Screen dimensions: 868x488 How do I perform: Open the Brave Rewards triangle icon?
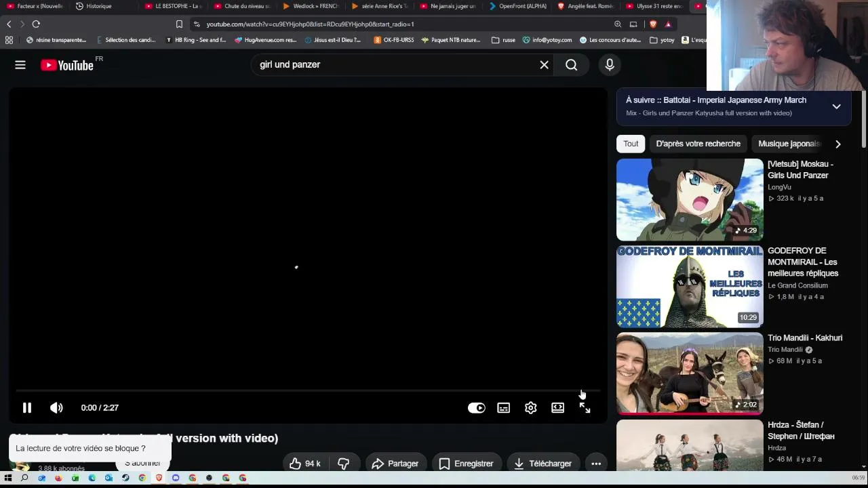click(668, 24)
